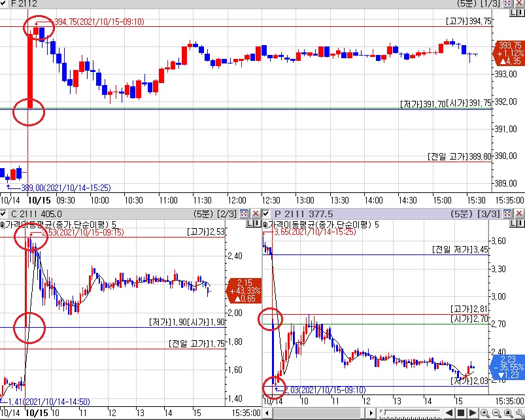Click the horizontal chart scrollbar track
Viewport: 525px width, 420px height.
[319, 413]
